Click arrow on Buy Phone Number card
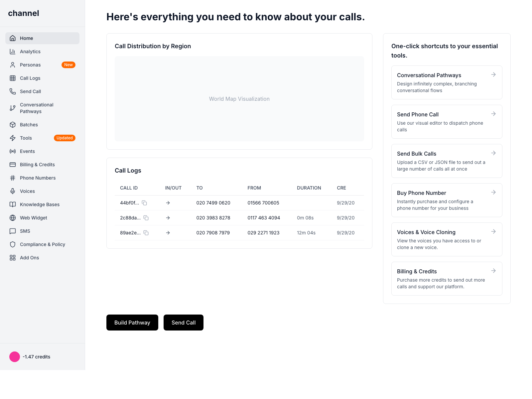 point(493,193)
